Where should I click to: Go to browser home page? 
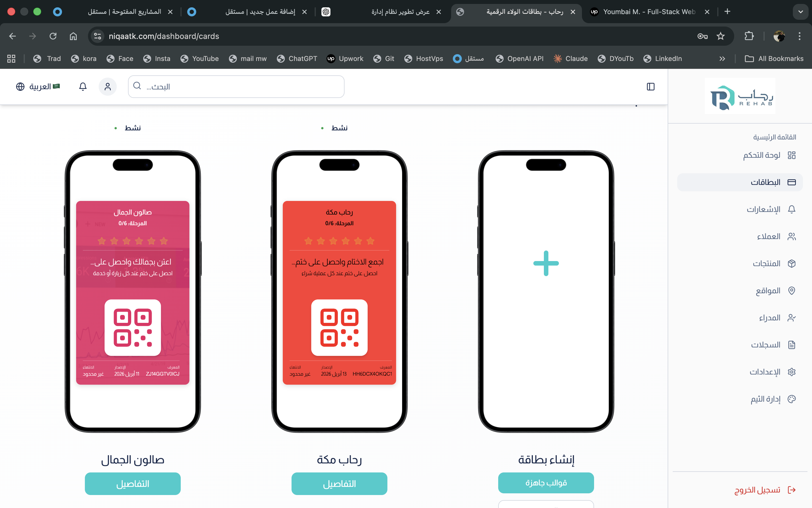(73, 36)
